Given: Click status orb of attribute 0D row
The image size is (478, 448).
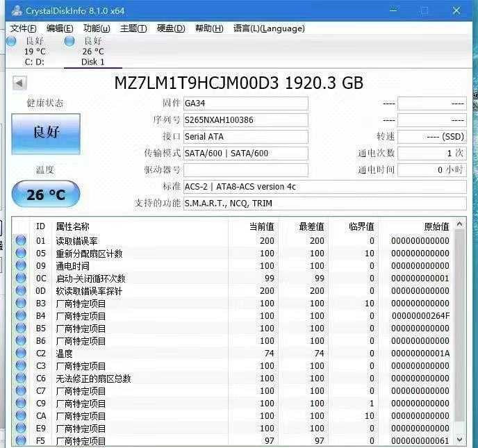Looking at the screenshot, I should [x=21, y=290].
